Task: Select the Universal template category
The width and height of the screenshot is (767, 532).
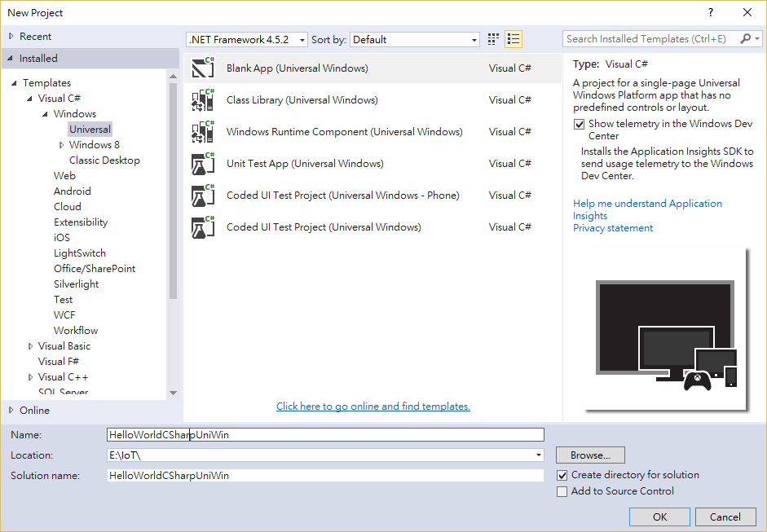Action: [90, 129]
